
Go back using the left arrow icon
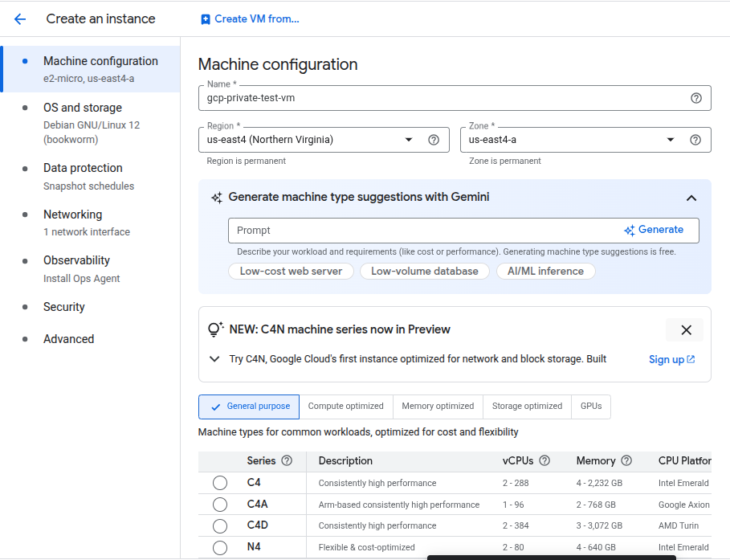pos(20,19)
